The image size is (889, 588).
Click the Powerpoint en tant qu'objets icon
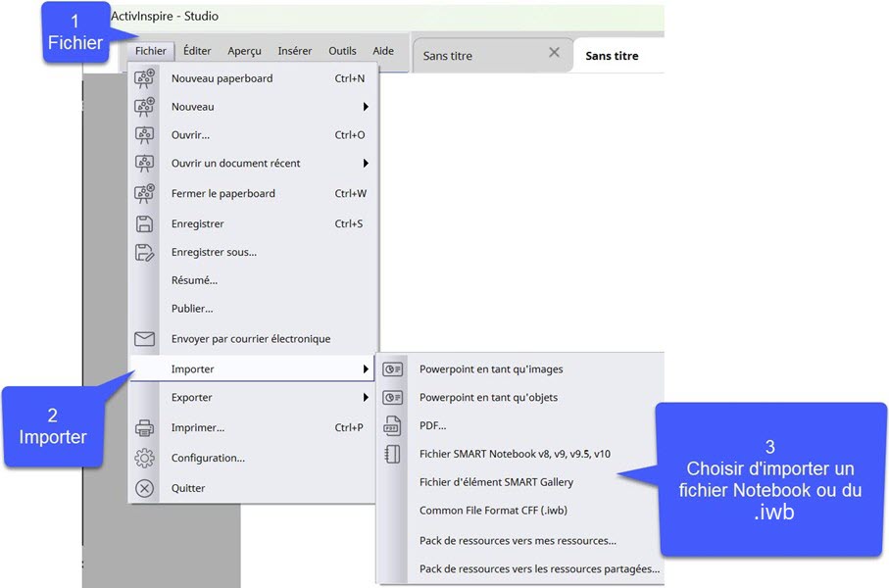click(392, 398)
